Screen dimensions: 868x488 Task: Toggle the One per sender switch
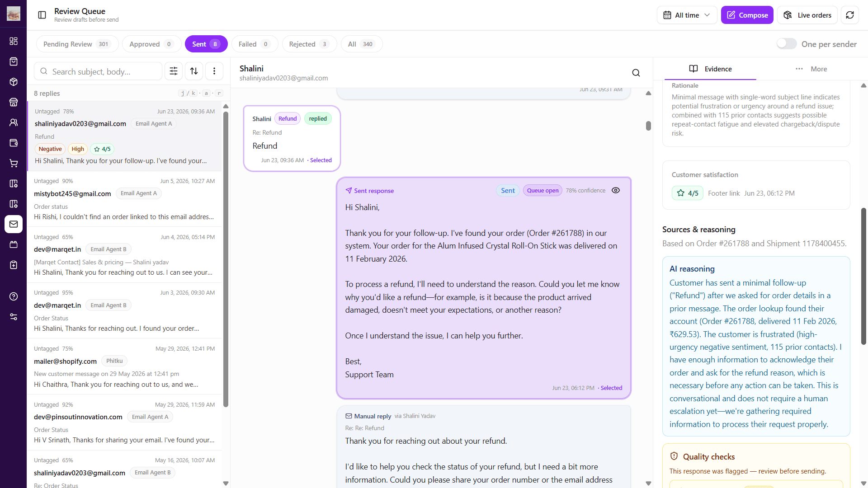(x=787, y=44)
